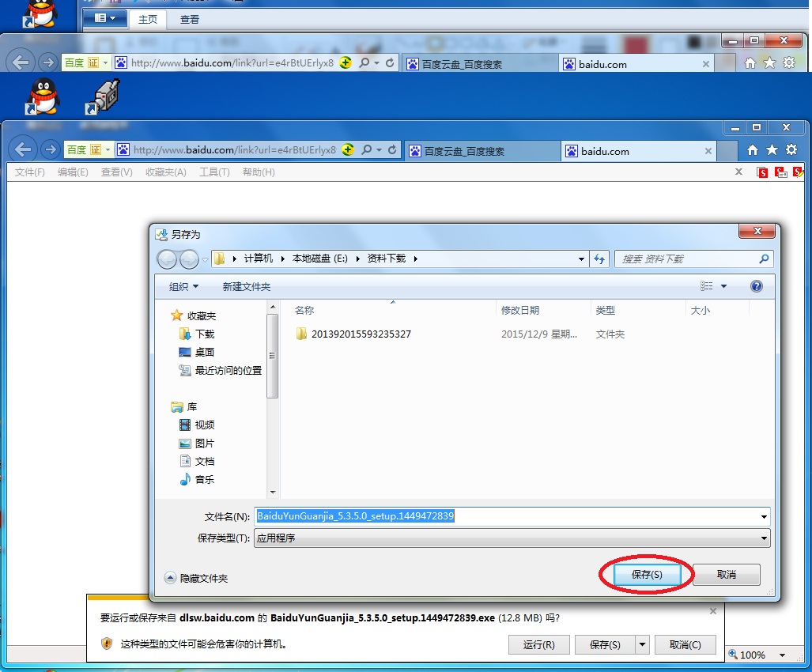Click the magnifier icon in dialog search box
Viewport: 812px width, 672px height.
(x=764, y=259)
